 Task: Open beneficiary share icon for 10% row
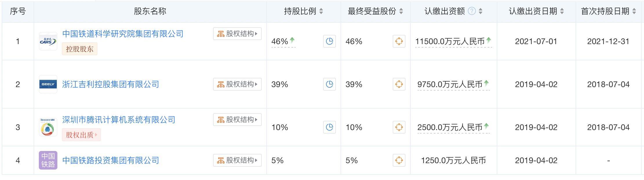(399, 127)
